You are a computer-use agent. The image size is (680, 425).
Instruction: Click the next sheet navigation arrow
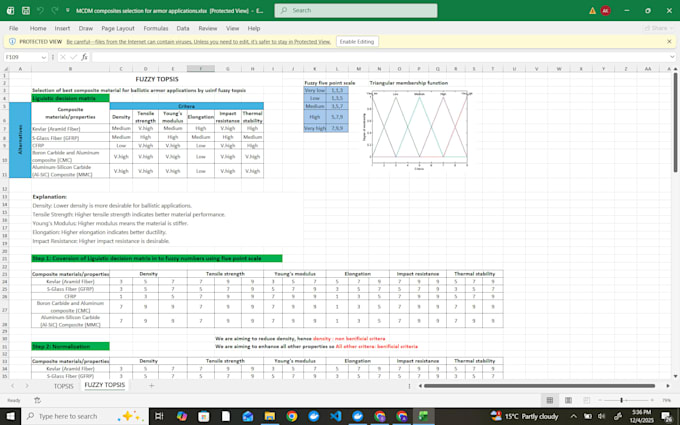[27, 386]
